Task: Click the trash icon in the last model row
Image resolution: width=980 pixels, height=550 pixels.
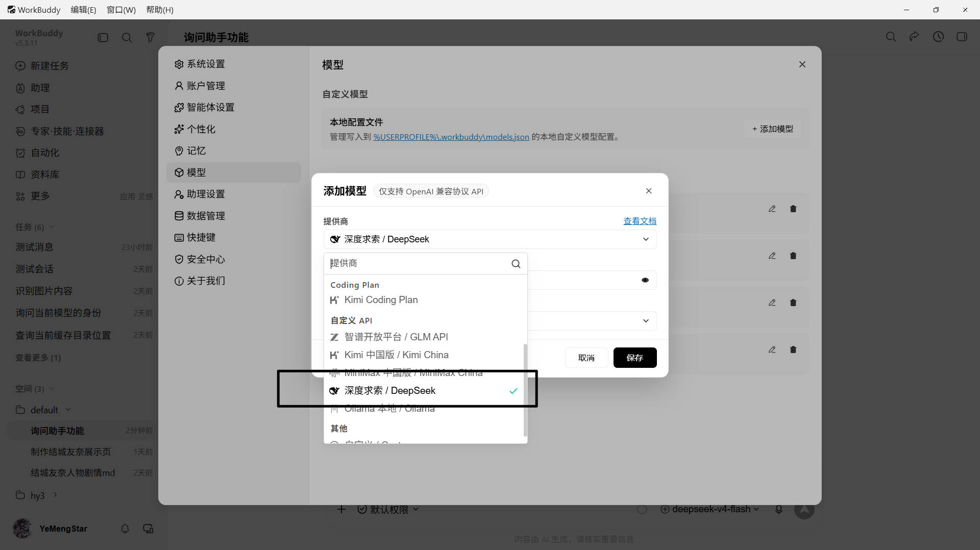Action: [793, 349]
